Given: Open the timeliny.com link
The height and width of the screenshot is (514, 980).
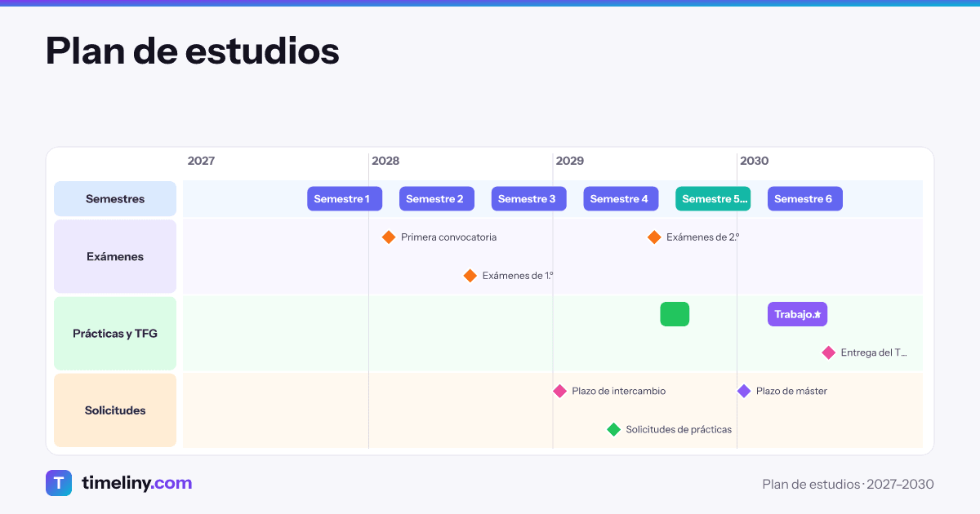Looking at the screenshot, I should [x=136, y=483].
